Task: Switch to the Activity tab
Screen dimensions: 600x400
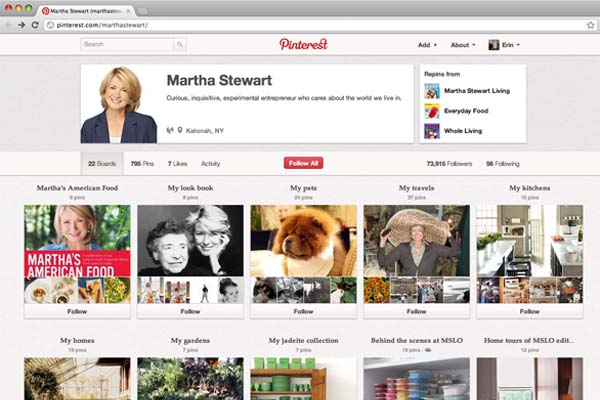Action: 210,163
